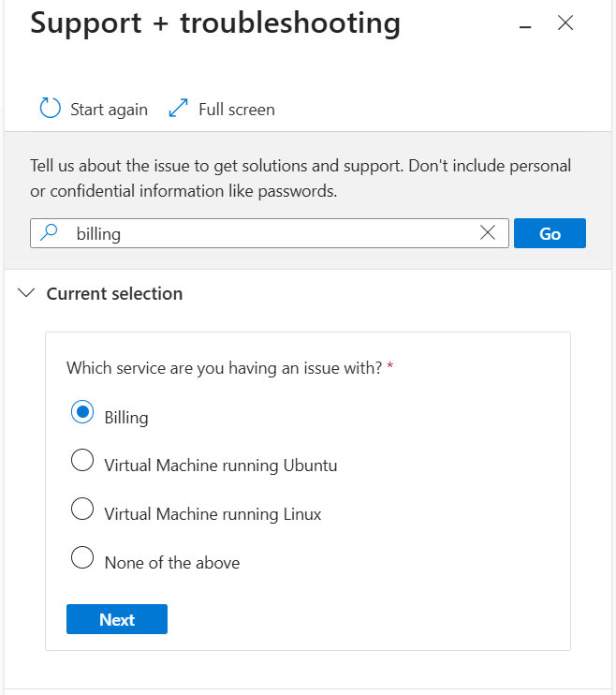The width and height of the screenshot is (616, 695).
Task: Click the magnifier icon in search box
Action: [x=49, y=232]
